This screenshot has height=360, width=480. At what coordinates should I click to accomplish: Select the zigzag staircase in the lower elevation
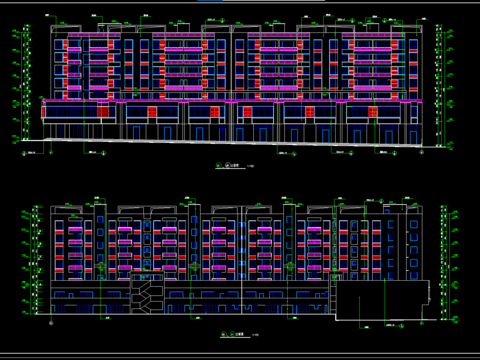point(147,296)
